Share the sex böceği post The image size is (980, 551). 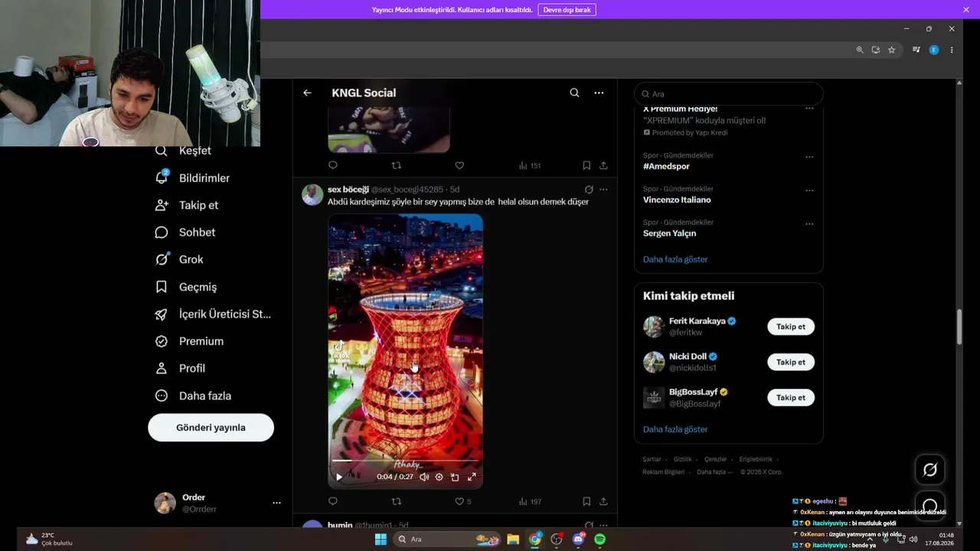point(603,501)
